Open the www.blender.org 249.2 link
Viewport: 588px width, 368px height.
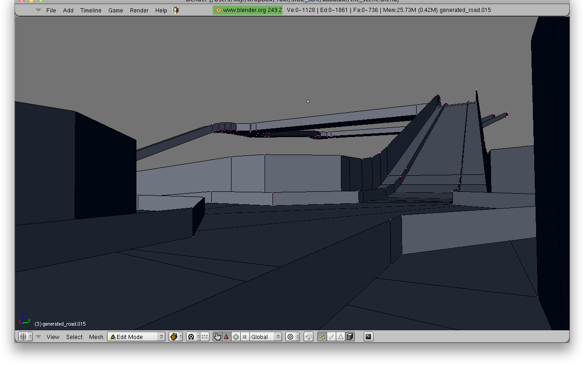coord(248,10)
